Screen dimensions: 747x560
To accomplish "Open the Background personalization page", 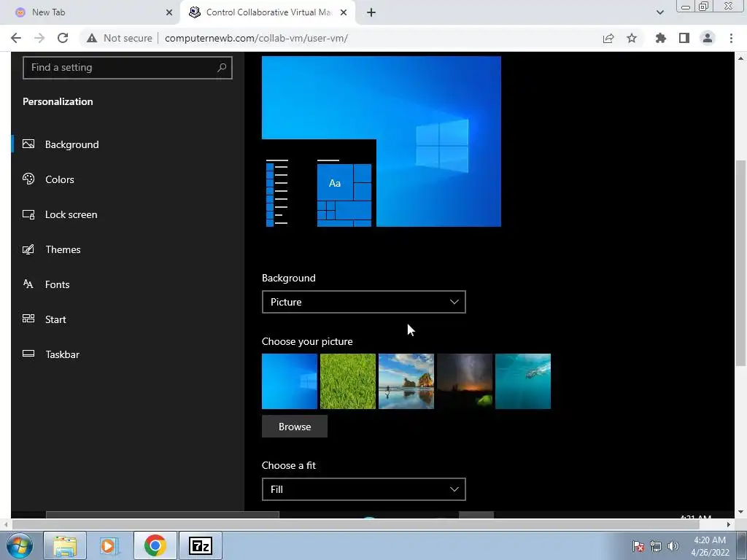I will pyautogui.click(x=72, y=144).
